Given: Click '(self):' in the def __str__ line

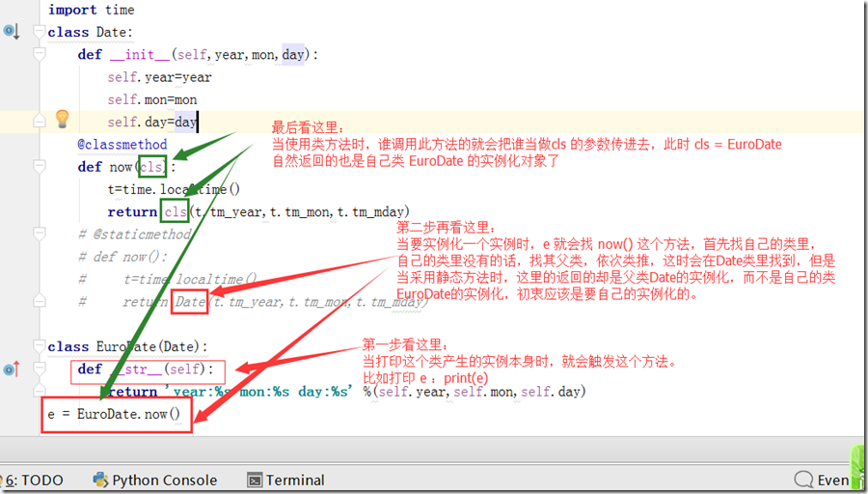Looking at the screenshot, I should [x=188, y=369].
